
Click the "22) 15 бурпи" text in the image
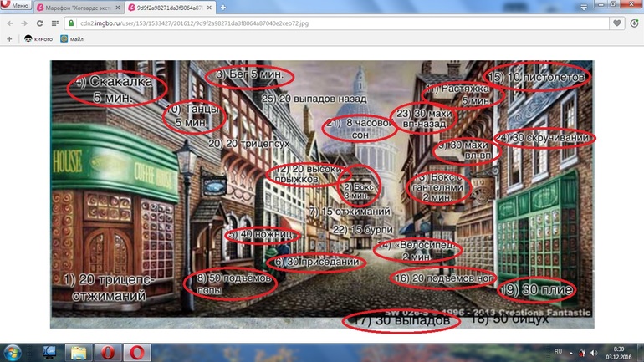[x=363, y=229]
